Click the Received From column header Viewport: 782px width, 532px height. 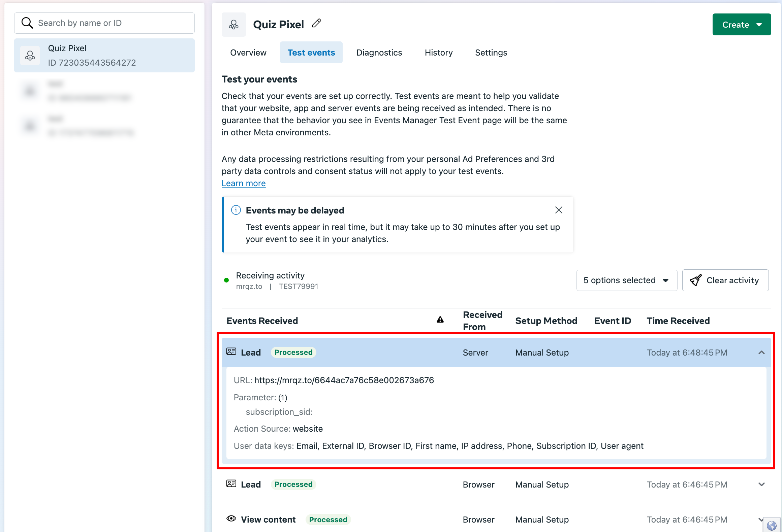(482, 321)
